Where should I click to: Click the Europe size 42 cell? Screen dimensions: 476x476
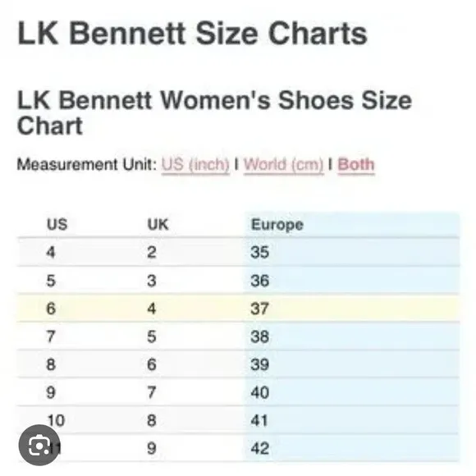tap(260, 448)
